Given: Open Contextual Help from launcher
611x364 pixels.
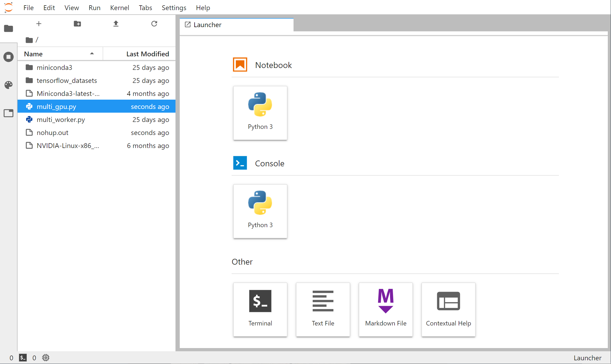Looking at the screenshot, I should click(x=448, y=310).
